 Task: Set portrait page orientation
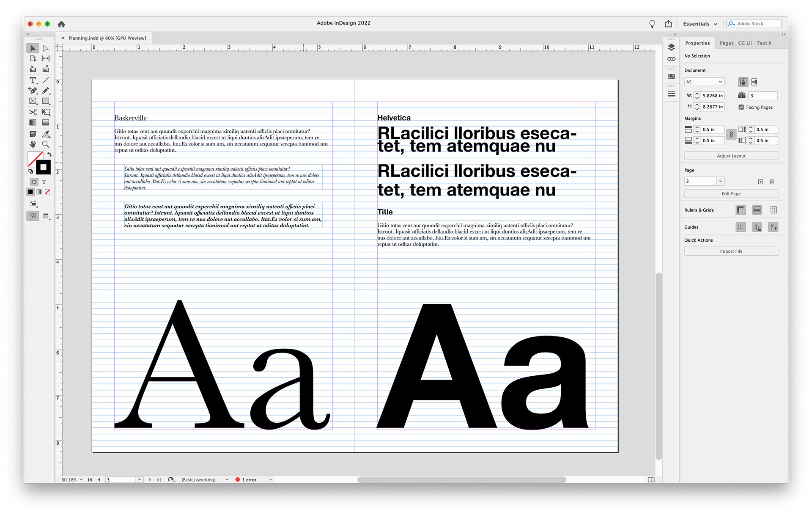click(x=743, y=82)
